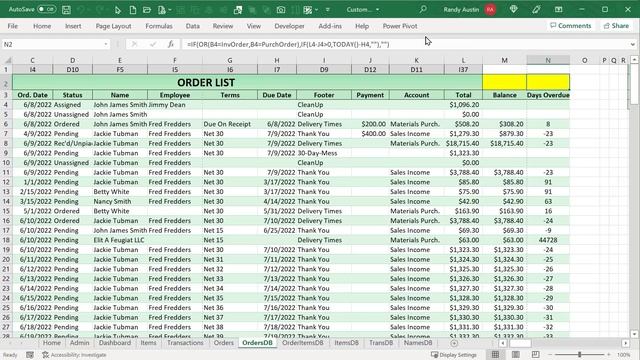Add a new sheet with plus icon
The width and height of the screenshot is (640, 360).
[x=454, y=343]
